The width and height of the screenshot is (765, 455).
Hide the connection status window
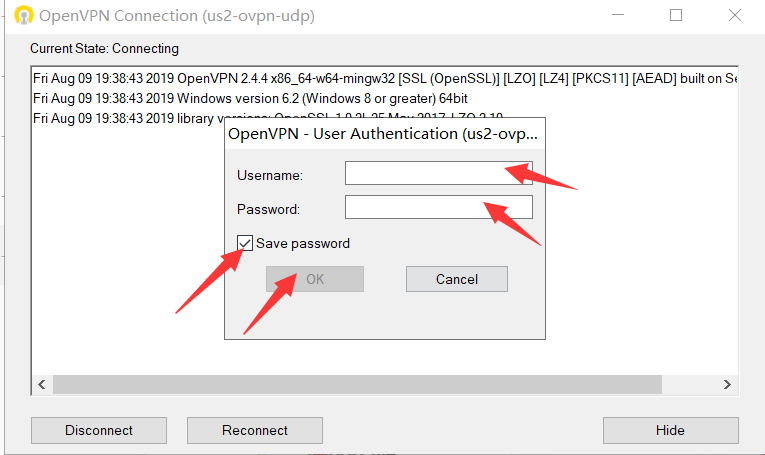coord(670,430)
